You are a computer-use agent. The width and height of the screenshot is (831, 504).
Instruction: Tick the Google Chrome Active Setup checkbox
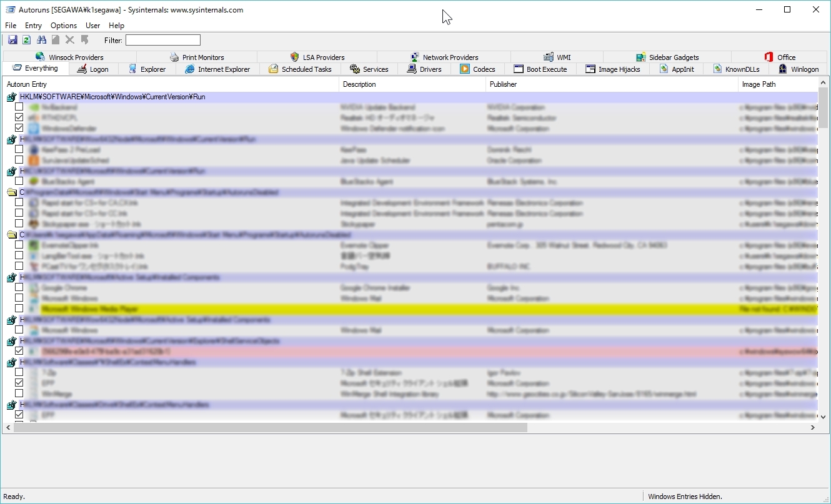pyautogui.click(x=19, y=287)
